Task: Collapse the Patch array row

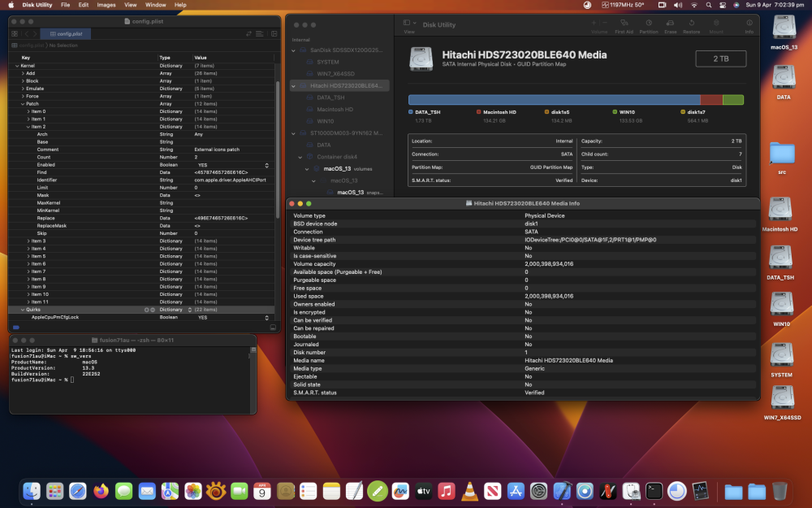Action: pyautogui.click(x=23, y=104)
